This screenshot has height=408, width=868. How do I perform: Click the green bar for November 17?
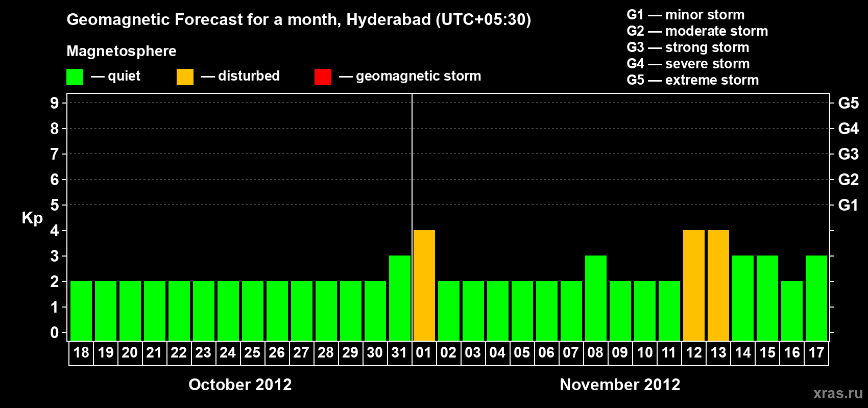click(816, 298)
